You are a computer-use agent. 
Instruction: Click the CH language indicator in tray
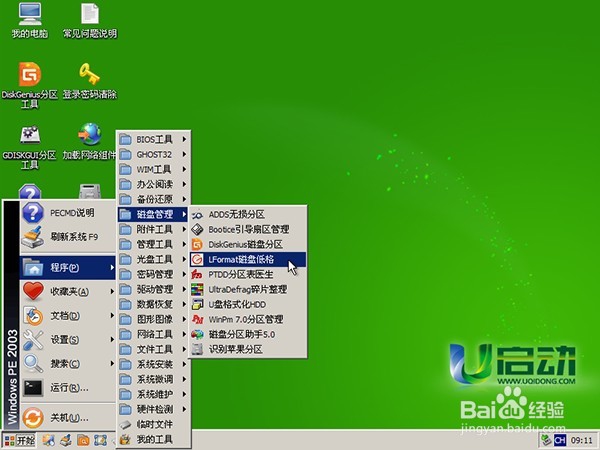tap(559, 440)
